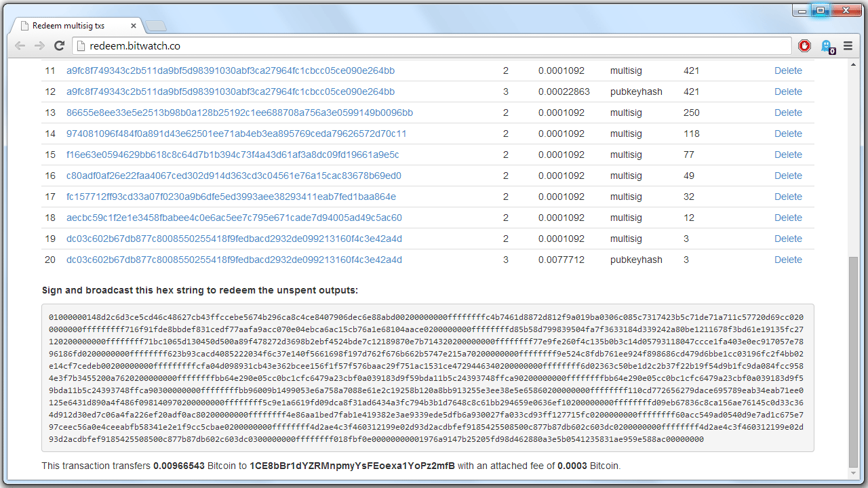Click inside the raw hex string box
Screen dimensions: 868x488
[427, 378]
